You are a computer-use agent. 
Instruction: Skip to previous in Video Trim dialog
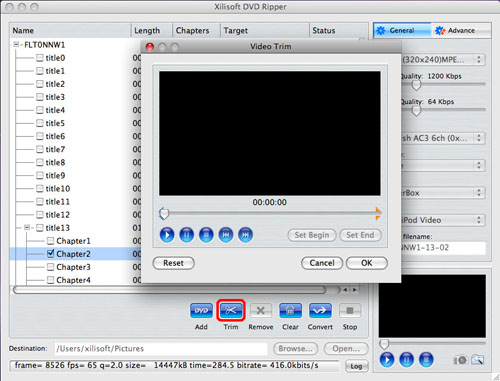226,235
